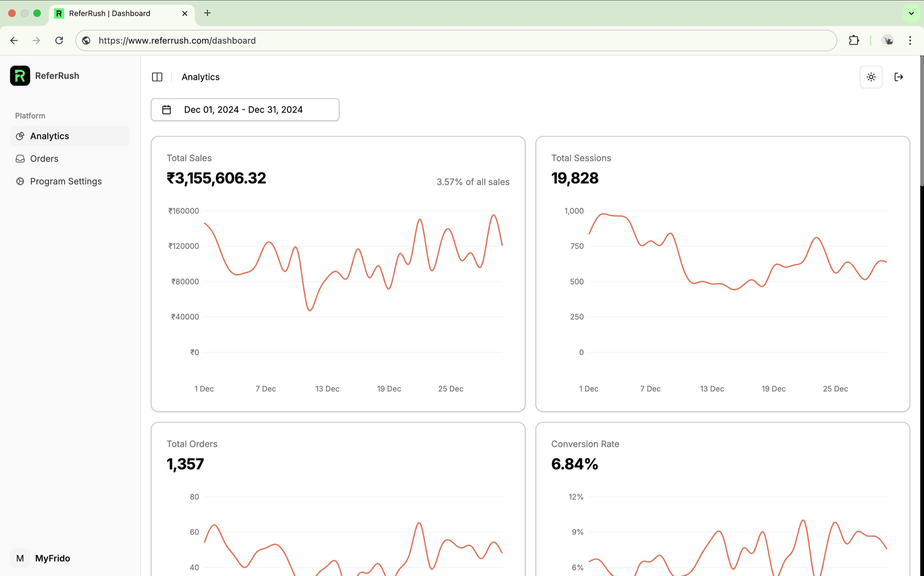Click the '3.57% of all sales' text

click(x=473, y=182)
